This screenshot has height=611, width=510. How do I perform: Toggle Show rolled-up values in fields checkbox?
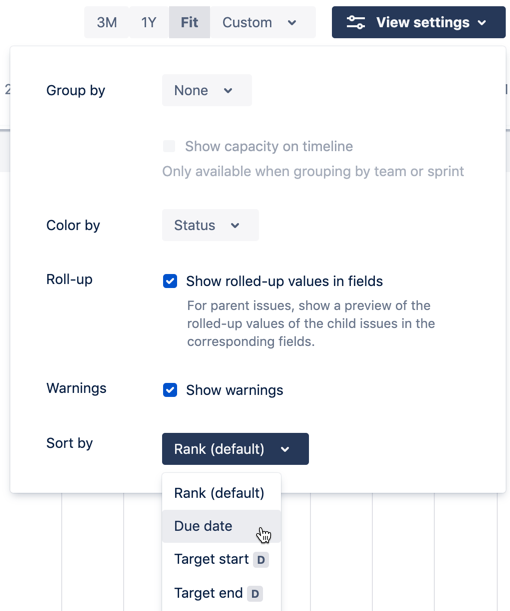coord(170,281)
